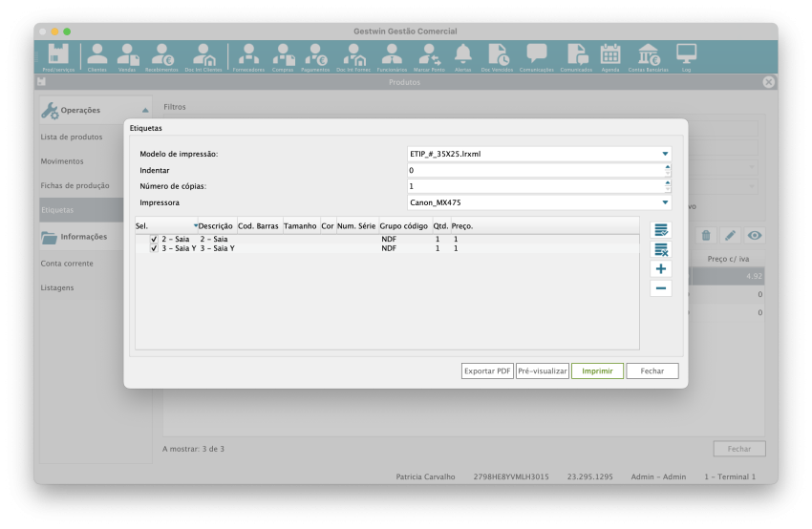Screen dimensions: 812x529
Task: Click the Descrição column header
Action: (x=217, y=226)
